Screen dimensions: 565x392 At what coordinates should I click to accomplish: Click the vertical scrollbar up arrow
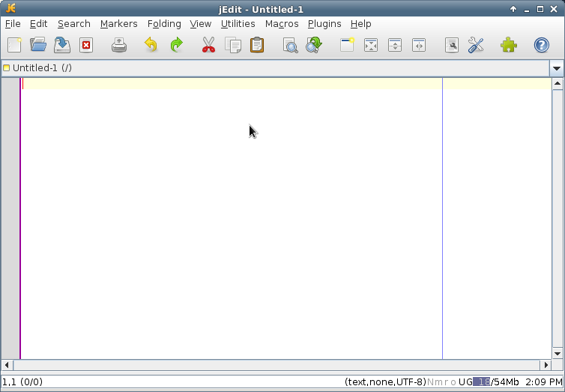coord(558,84)
